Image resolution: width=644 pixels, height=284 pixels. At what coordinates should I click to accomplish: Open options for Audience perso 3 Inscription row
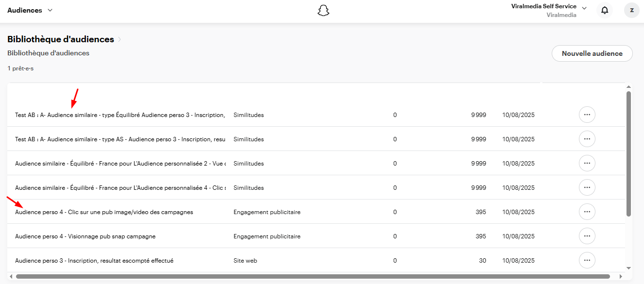587,261
